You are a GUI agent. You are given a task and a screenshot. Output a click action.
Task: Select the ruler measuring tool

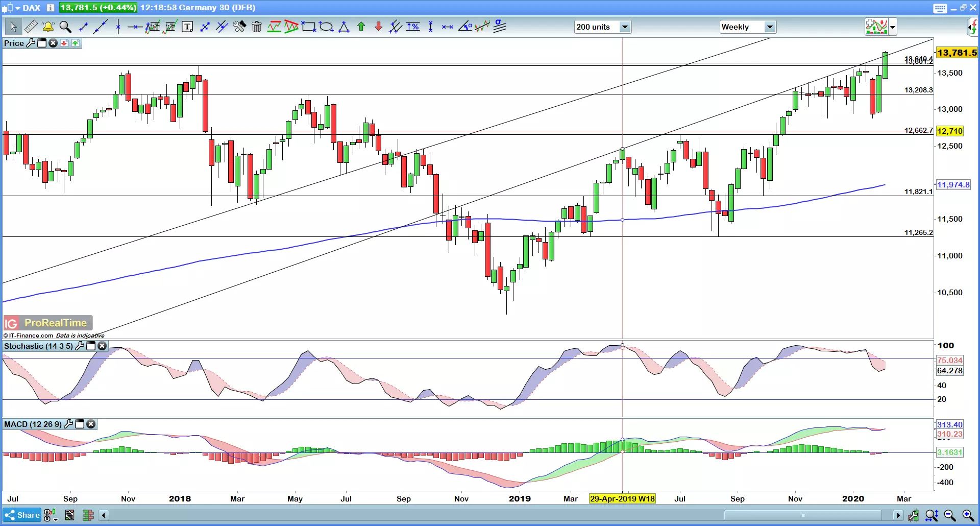click(31, 27)
